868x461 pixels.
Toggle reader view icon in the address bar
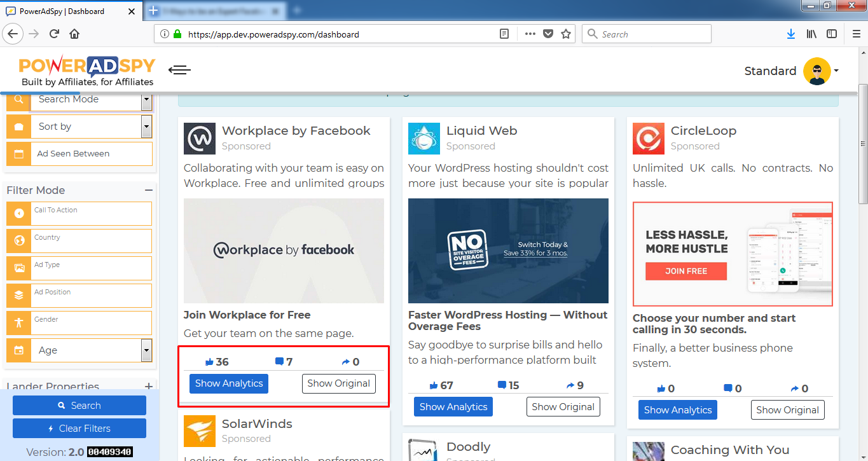(504, 34)
